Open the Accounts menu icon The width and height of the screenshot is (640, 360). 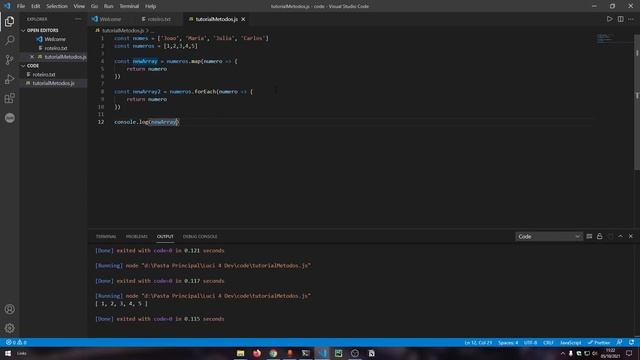coord(9,309)
